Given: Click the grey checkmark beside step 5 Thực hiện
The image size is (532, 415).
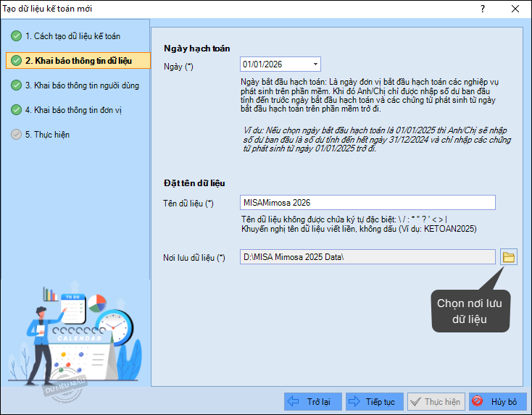Looking at the screenshot, I should point(16,135).
